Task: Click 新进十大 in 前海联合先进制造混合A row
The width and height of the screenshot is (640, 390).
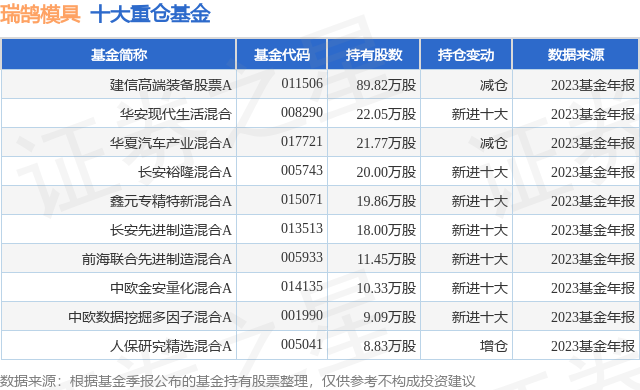Action: pyautogui.click(x=480, y=259)
